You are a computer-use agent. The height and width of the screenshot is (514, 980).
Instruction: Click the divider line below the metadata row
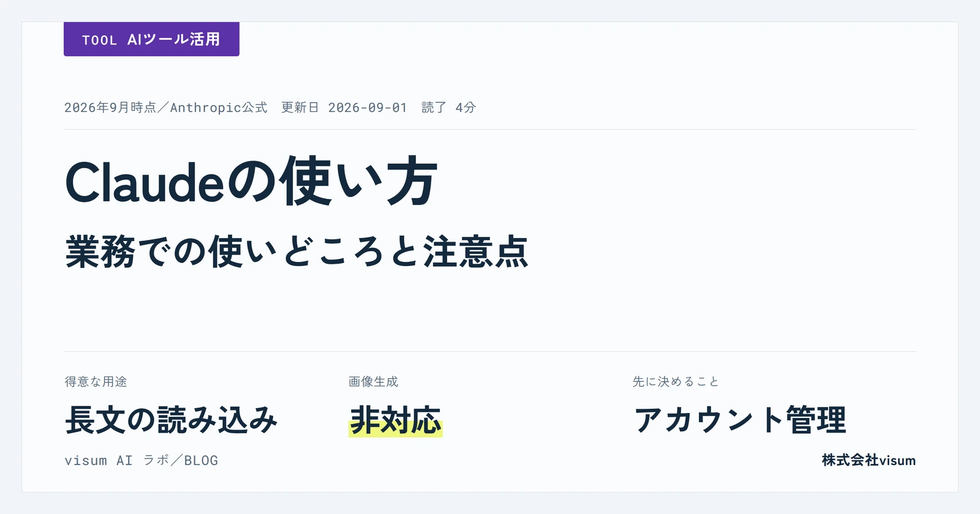click(490, 129)
